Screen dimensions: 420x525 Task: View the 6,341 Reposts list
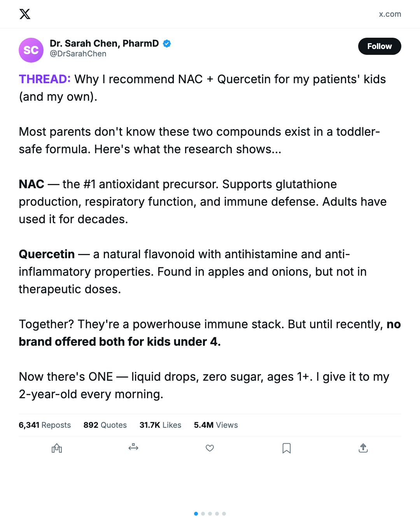[45, 425]
